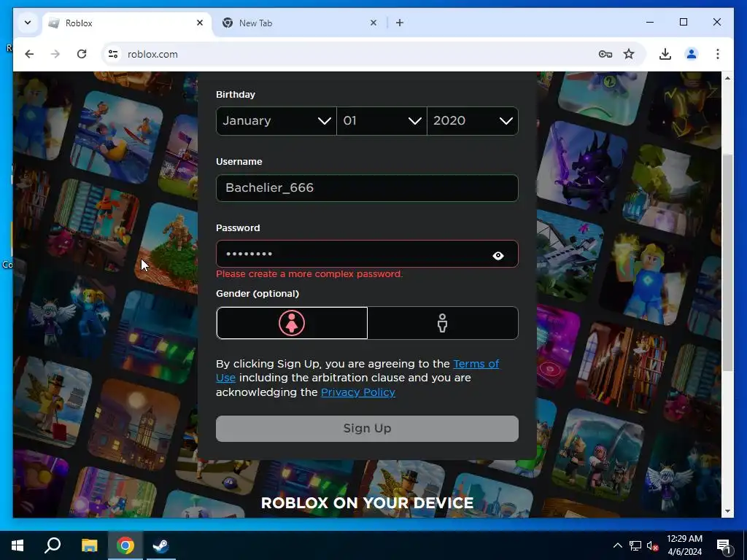
Task: Close the New Tab tab
Action: click(x=373, y=23)
